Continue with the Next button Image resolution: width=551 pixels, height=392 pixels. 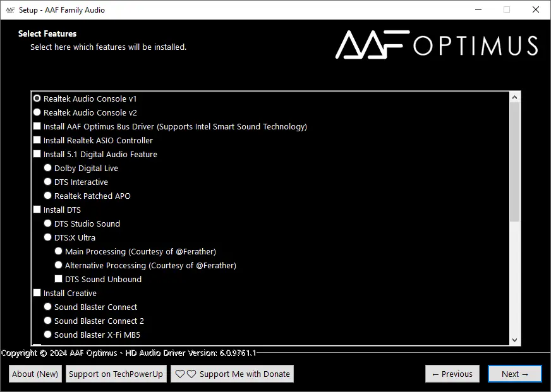515,374
